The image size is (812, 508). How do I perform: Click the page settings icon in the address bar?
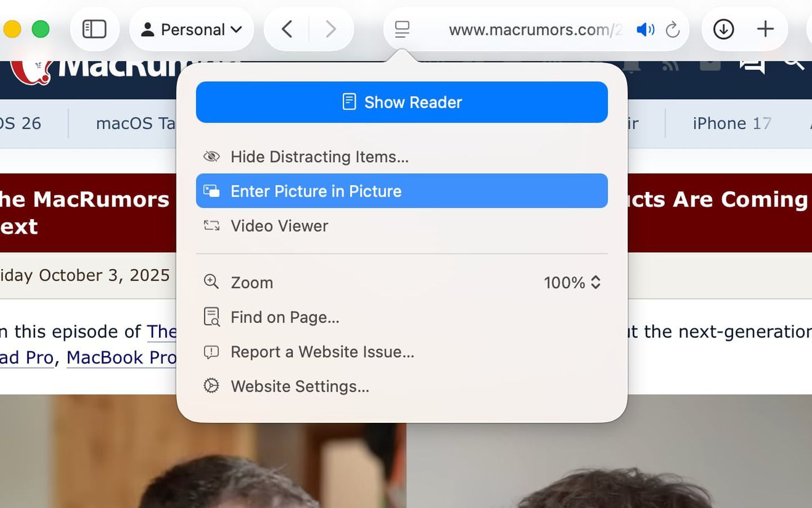(x=401, y=29)
